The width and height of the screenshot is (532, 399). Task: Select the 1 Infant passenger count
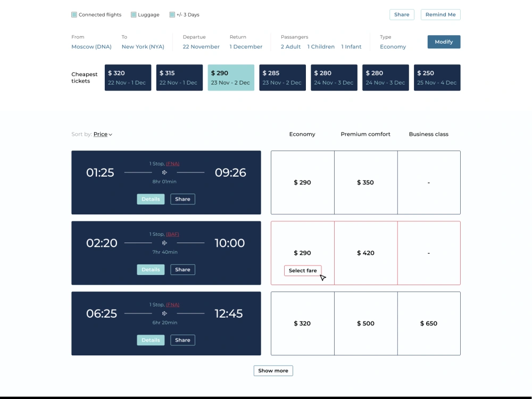[x=351, y=47]
